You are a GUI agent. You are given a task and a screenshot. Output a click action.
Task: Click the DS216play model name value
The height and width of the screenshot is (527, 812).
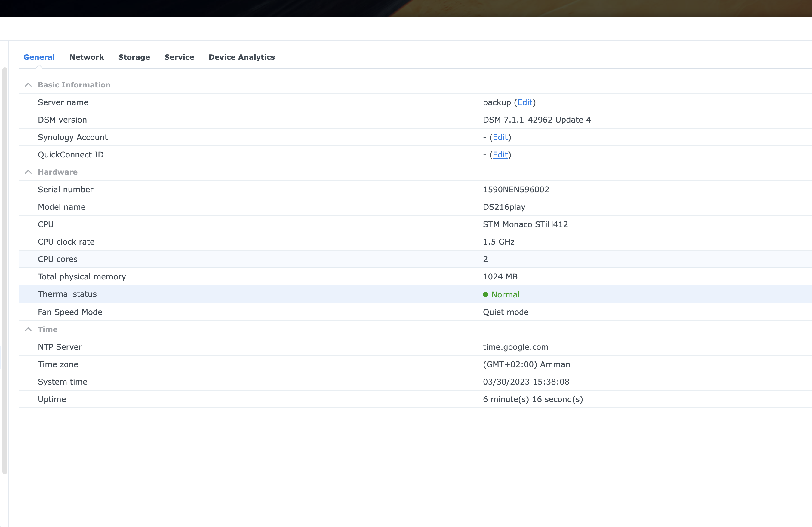pyautogui.click(x=503, y=207)
